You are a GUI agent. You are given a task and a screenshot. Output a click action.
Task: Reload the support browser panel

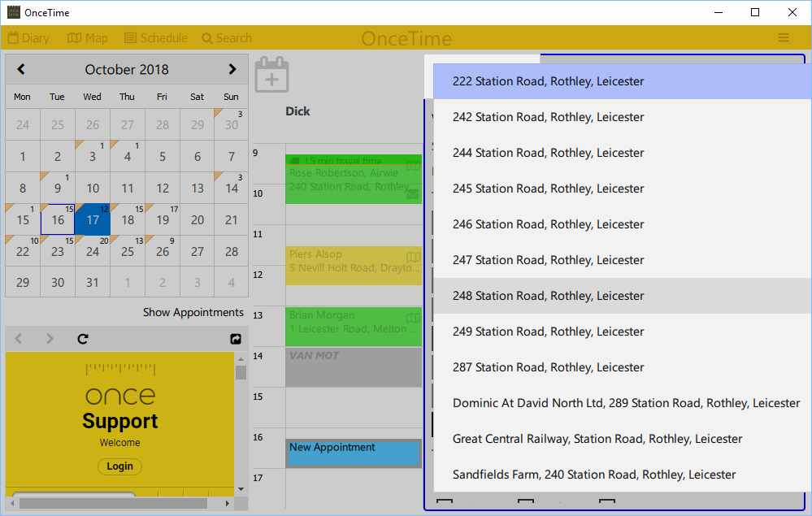[x=83, y=339]
